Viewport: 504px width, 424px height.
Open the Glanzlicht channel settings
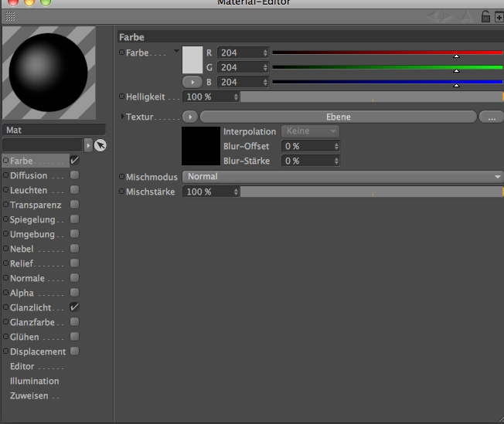(31, 307)
